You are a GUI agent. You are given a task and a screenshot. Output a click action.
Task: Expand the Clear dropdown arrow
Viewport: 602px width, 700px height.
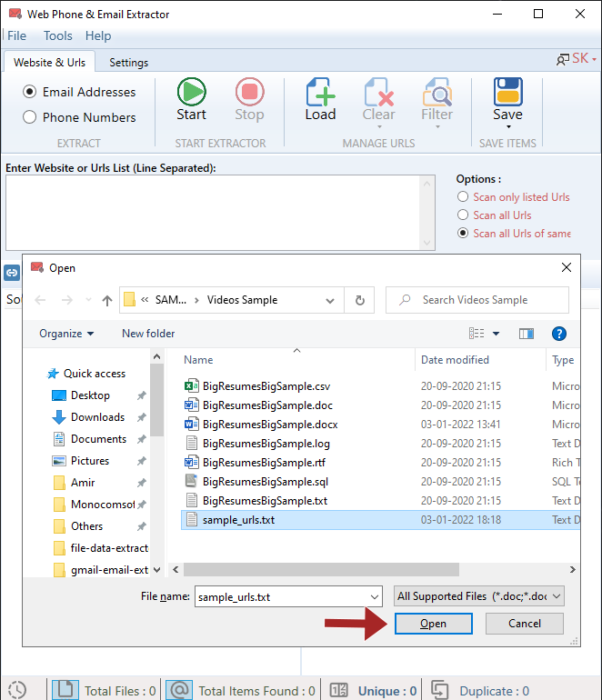click(x=379, y=127)
